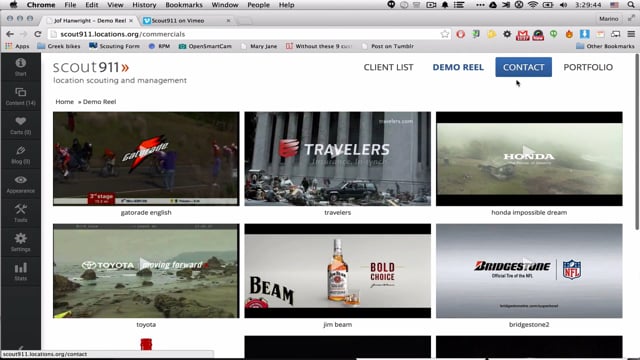The width and height of the screenshot is (640, 360).
Task: Open Tools in the sidebar
Action: (20, 213)
